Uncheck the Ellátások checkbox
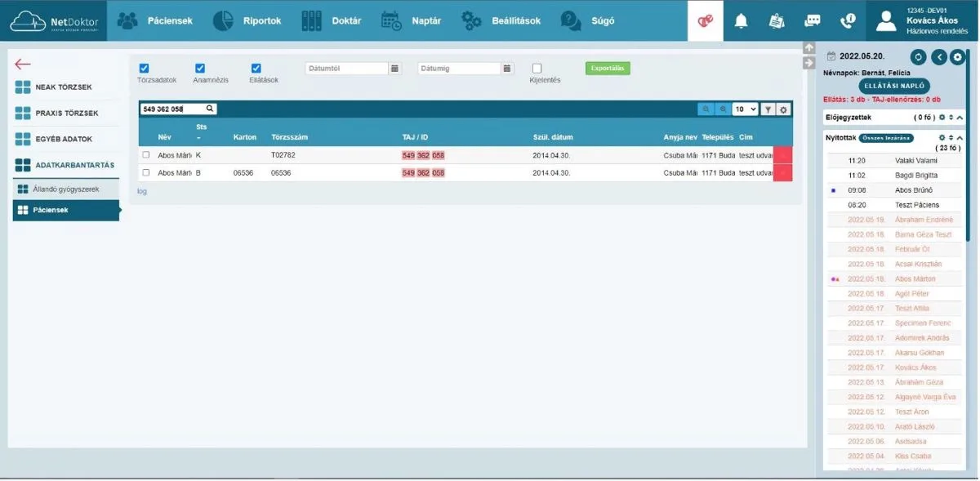 [256, 69]
